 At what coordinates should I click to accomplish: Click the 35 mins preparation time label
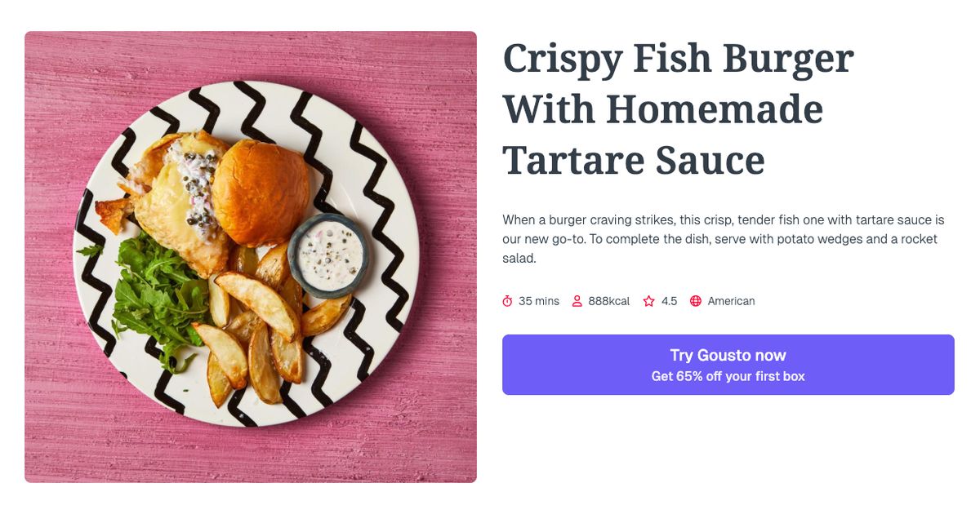click(x=538, y=301)
